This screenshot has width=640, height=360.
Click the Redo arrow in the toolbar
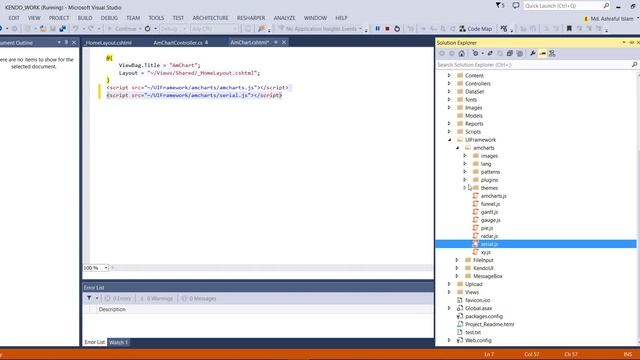[91, 29]
